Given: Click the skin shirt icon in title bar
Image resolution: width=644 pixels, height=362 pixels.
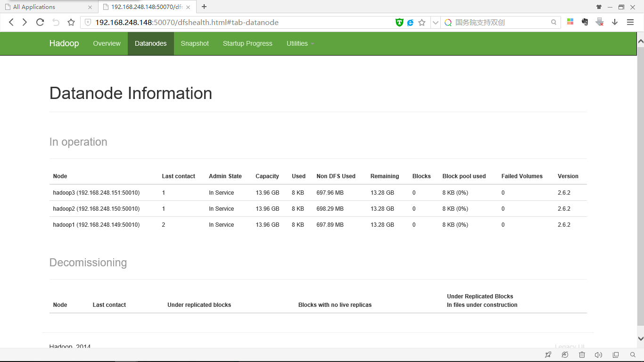Looking at the screenshot, I should 599,7.
